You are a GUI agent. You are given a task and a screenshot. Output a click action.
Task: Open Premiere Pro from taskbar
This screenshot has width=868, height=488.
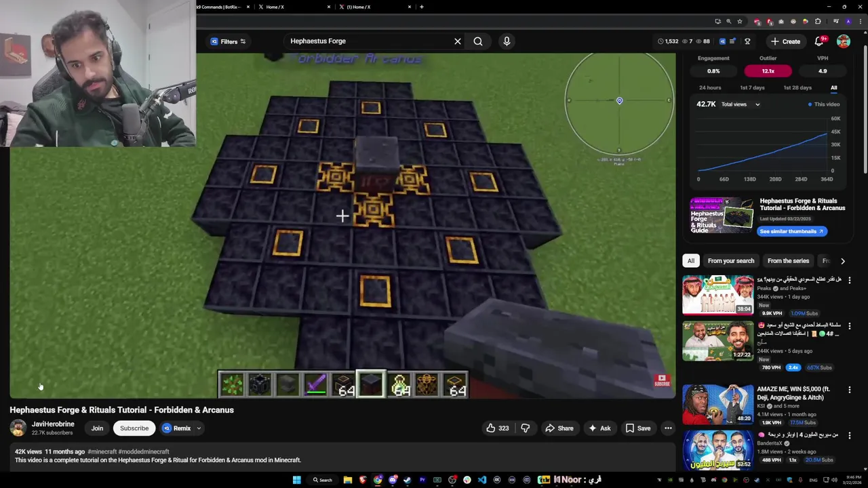pos(422,480)
